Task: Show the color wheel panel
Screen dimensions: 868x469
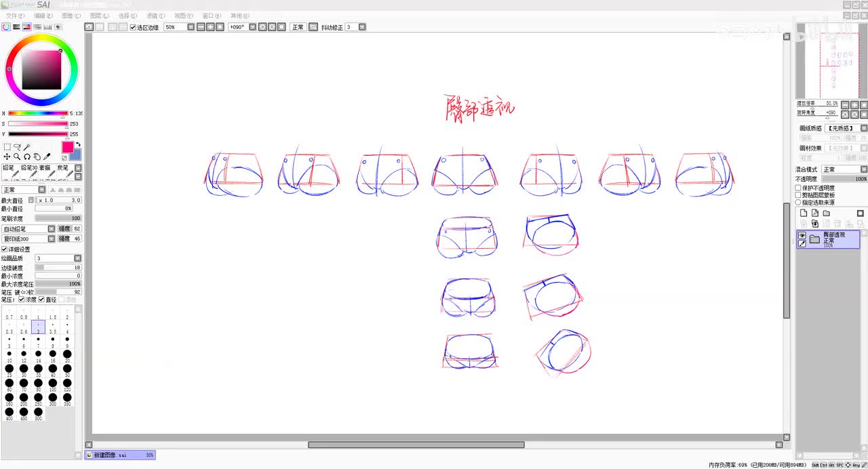Action: pos(5,27)
